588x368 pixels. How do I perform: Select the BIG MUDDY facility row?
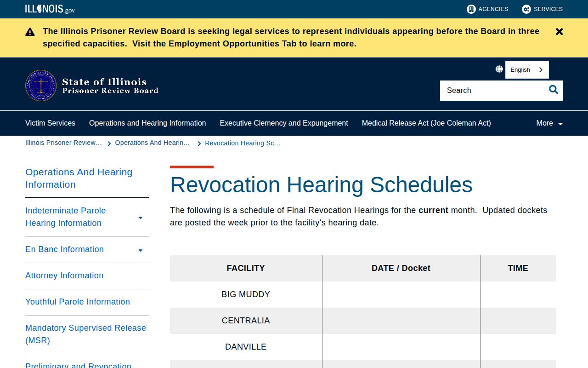click(363, 294)
